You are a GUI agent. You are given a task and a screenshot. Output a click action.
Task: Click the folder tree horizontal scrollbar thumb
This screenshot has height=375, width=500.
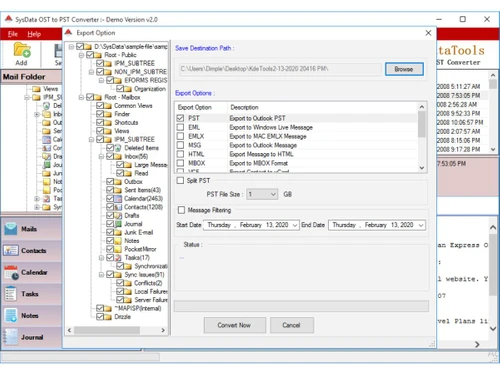(x=107, y=330)
